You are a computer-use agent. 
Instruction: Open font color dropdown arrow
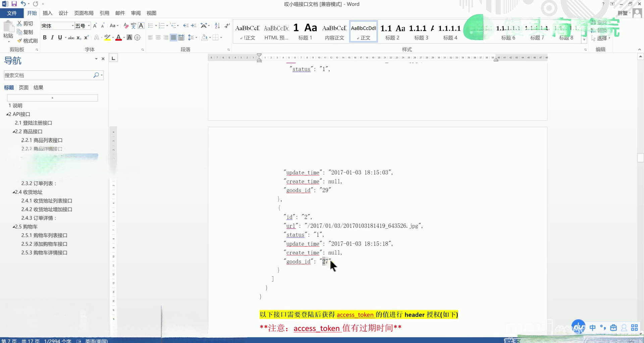point(124,38)
